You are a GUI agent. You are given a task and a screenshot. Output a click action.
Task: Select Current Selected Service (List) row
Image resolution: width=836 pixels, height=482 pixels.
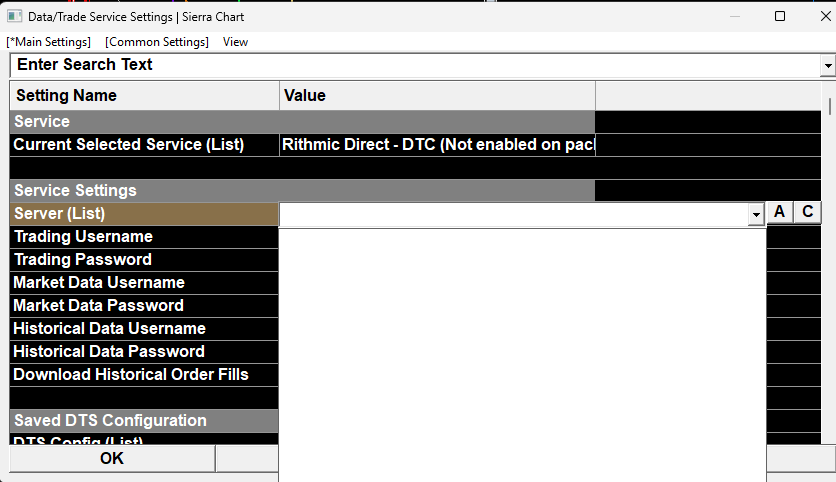coord(144,144)
